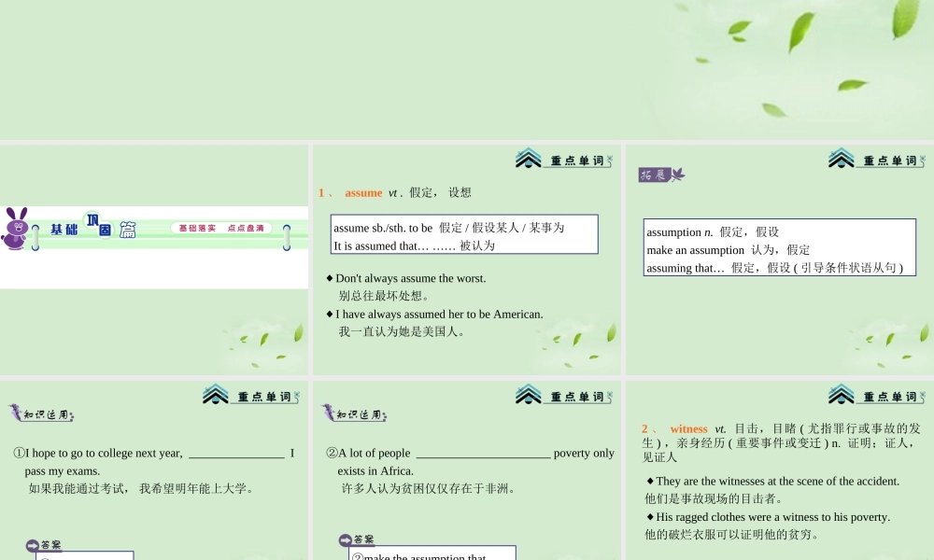Click the purple rabbit mascot icon
934x560 pixels.
16,229
